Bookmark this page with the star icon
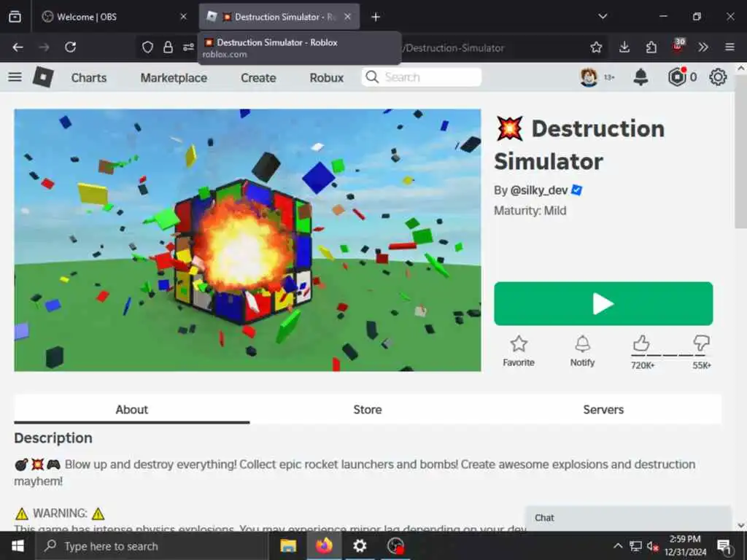This screenshot has height=560, width=747. (x=596, y=47)
